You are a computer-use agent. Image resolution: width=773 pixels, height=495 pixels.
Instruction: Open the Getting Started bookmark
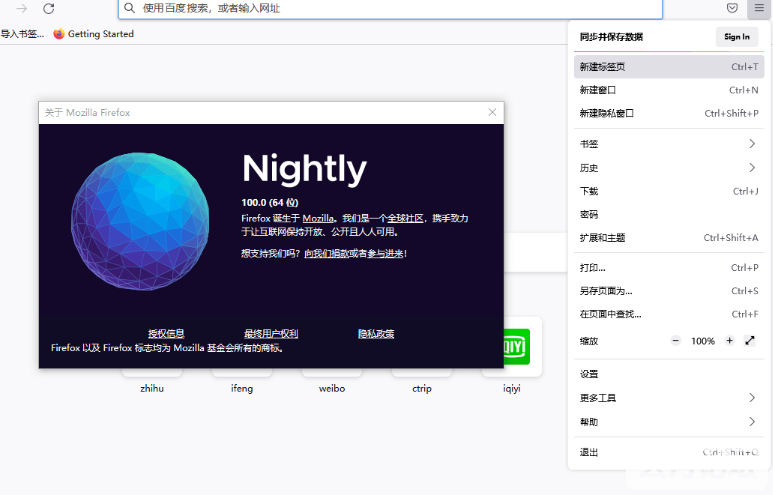click(x=94, y=34)
